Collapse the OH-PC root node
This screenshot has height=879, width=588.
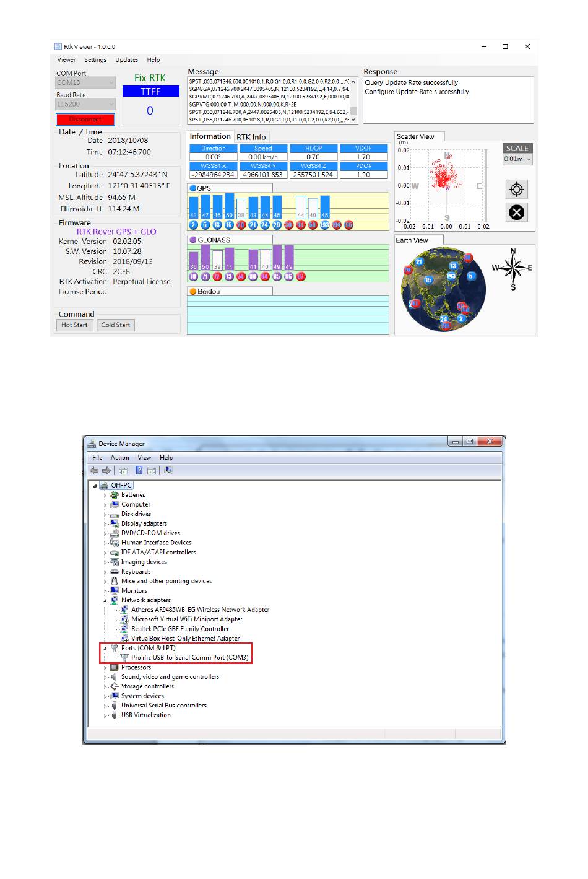point(95,486)
